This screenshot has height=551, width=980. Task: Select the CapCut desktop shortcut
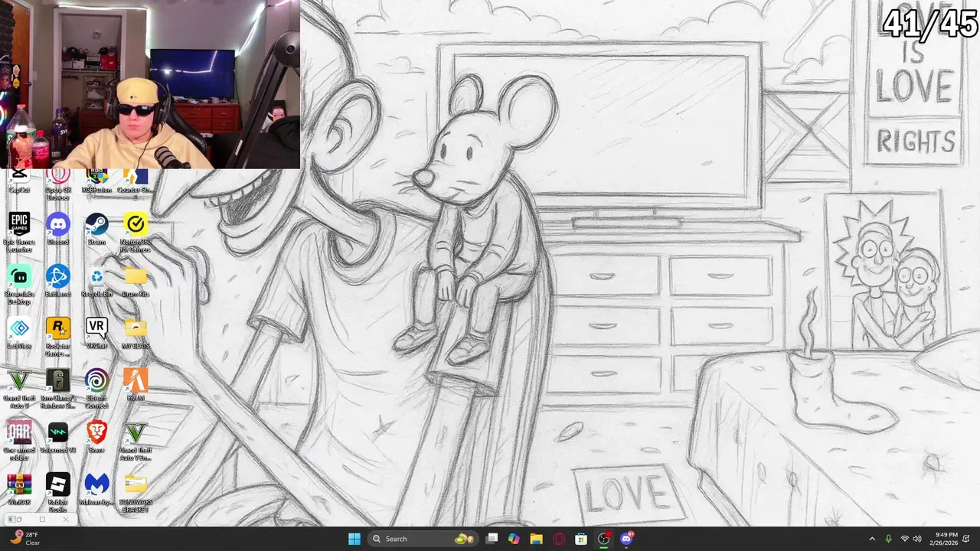(x=19, y=181)
